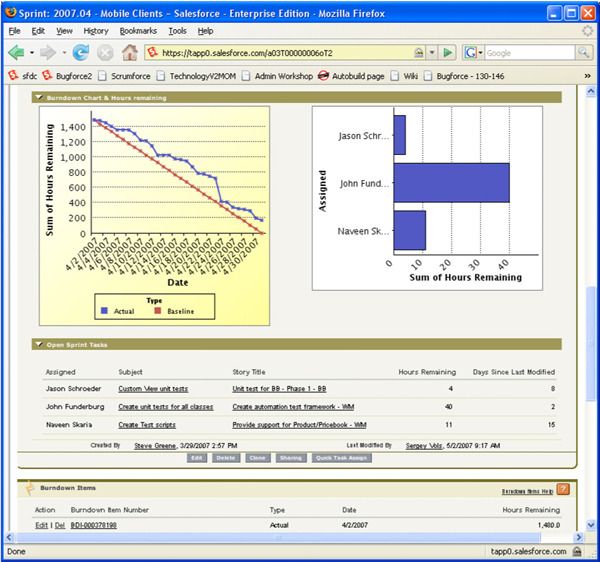Screen dimensions: 600x562
Task: Click the sprint Edit button
Action: (x=197, y=458)
